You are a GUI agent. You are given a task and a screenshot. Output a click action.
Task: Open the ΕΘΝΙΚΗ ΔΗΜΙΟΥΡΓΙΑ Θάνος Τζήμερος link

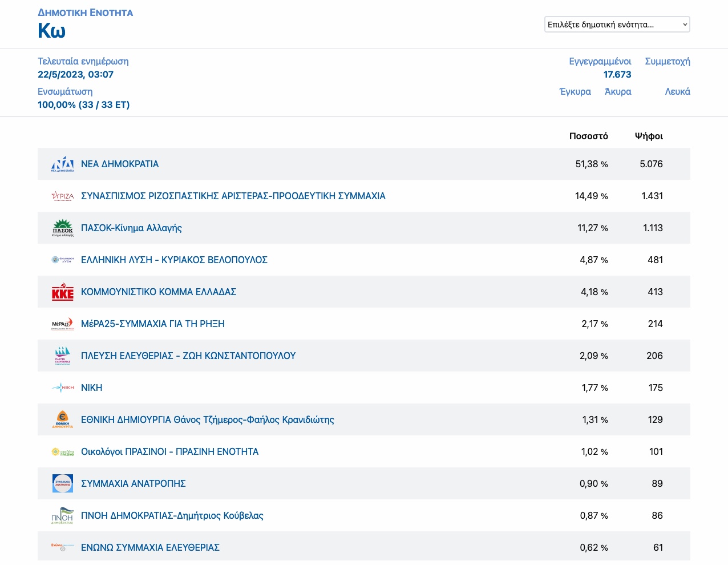[208, 419]
